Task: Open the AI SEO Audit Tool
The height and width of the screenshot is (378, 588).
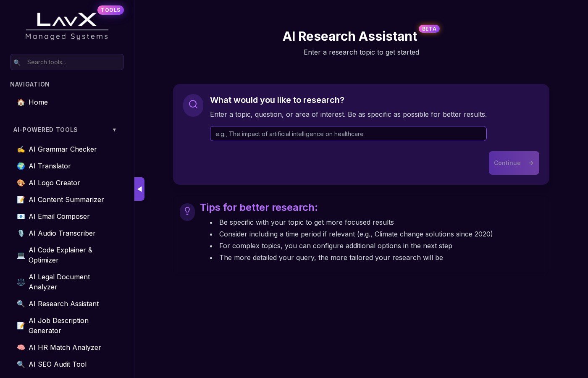Action: click(x=58, y=364)
